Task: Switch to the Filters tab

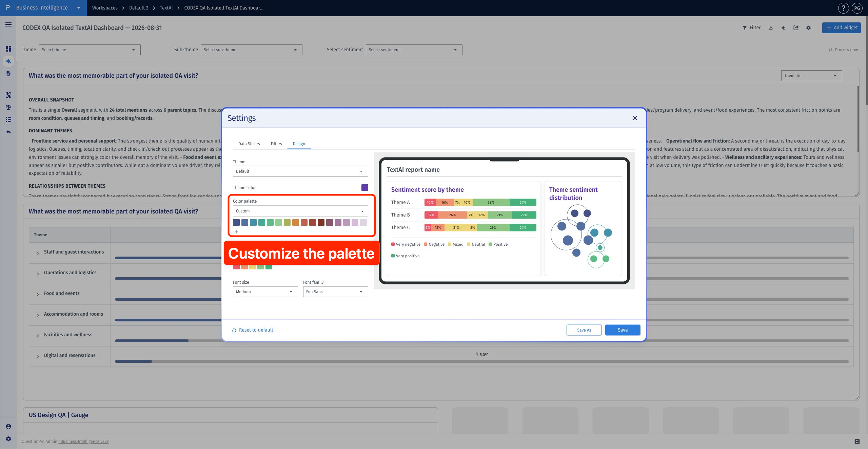Action: point(276,144)
